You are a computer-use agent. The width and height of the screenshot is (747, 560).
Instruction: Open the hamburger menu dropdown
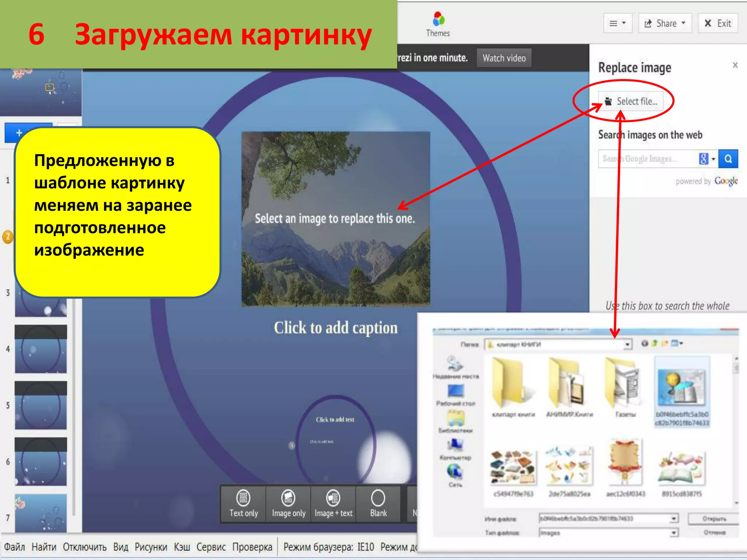618,23
